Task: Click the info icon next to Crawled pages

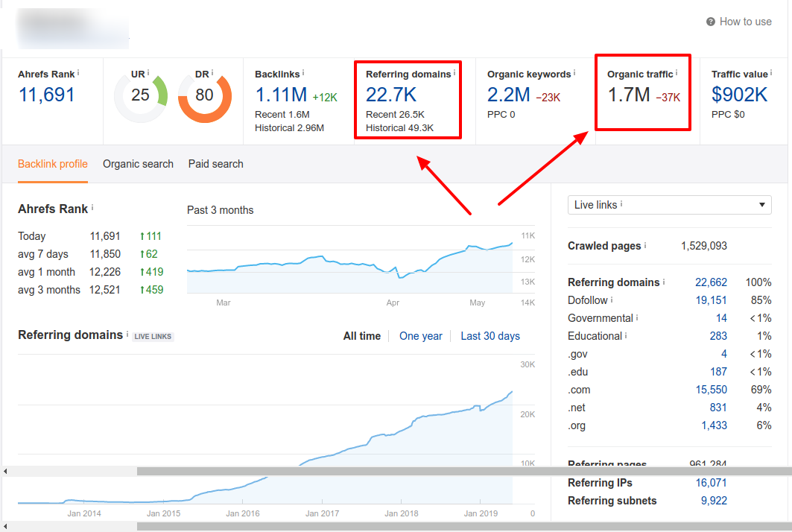Action: pos(646,247)
